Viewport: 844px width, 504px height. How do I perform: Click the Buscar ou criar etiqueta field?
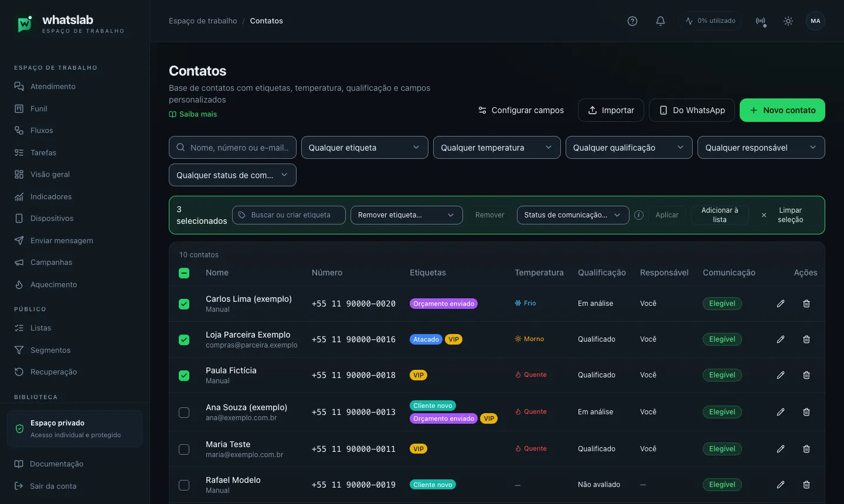(289, 215)
